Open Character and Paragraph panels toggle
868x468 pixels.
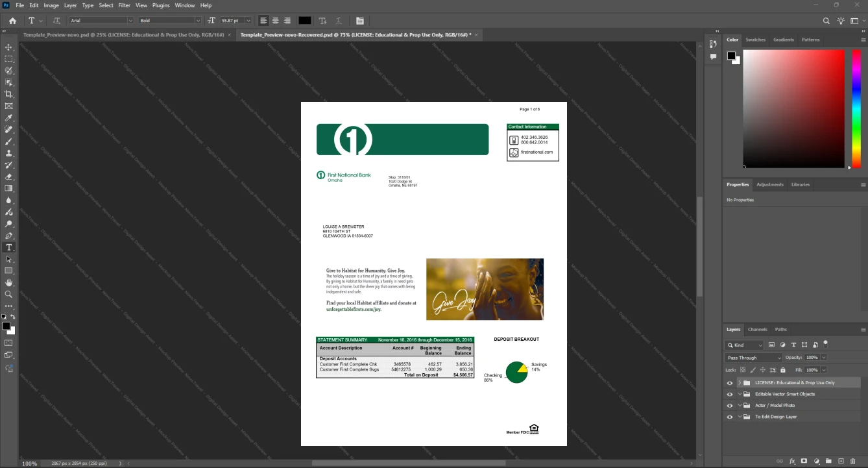coord(360,21)
